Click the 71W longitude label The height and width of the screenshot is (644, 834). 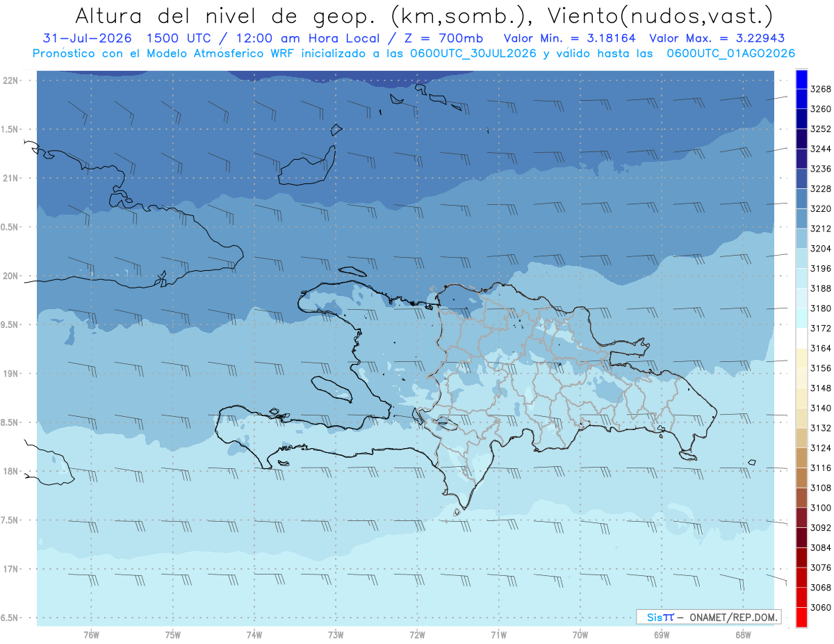pyautogui.click(x=498, y=635)
